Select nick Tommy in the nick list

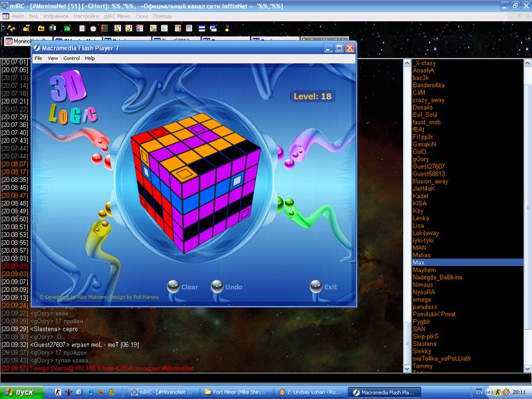click(422, 366)
